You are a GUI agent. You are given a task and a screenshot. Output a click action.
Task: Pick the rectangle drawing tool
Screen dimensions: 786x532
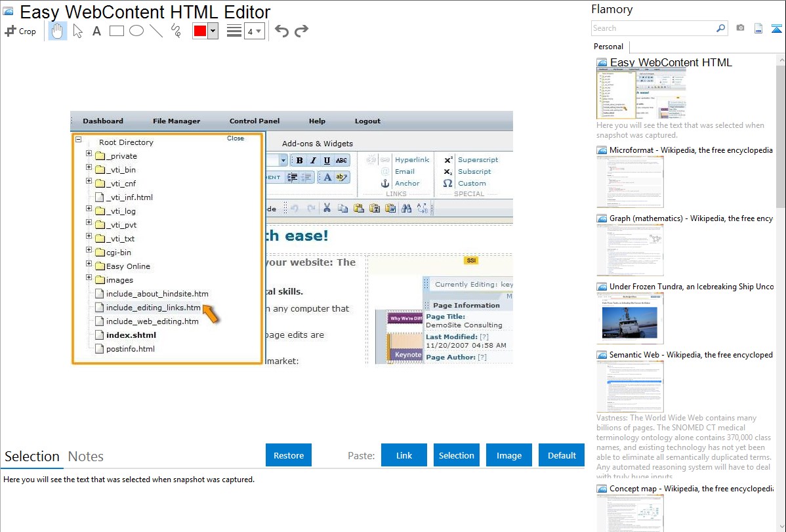(x=116, y=31)
